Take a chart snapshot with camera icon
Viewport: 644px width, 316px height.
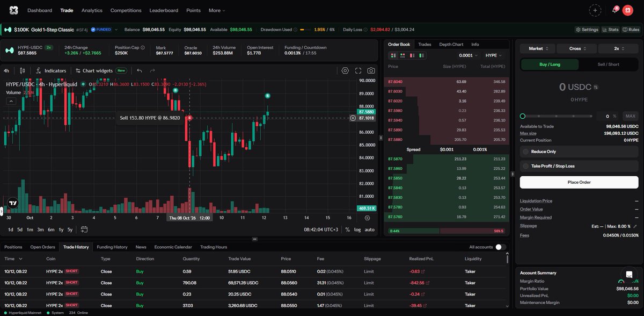[371, 70]
